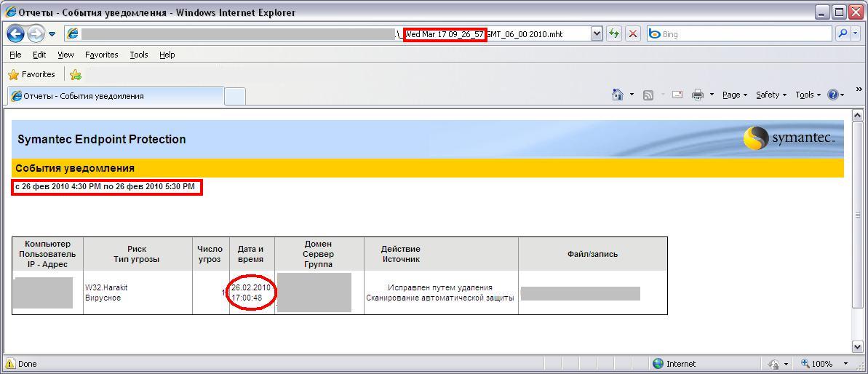Screen dimensions: 868x374
Task: Click the command bar overflow chevron
Action: tap(859, 89)
